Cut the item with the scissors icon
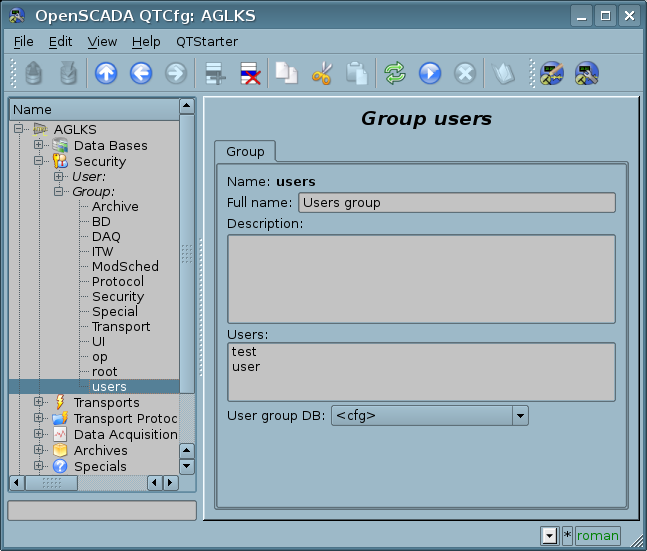The width and height of the screenshot is (647, 551). (322, 73)
